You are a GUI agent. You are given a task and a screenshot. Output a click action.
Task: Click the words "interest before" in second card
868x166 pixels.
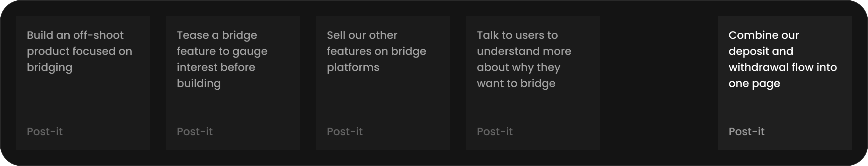216,67
